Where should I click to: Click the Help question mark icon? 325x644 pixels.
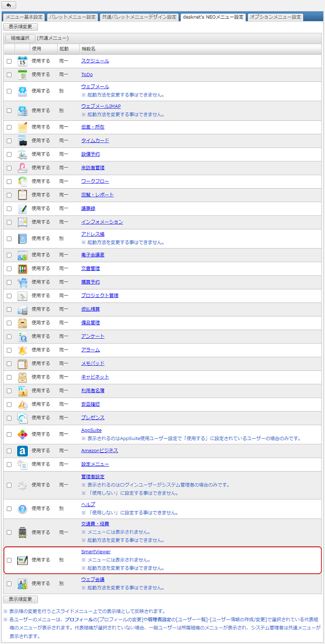[x=22, y=509]
